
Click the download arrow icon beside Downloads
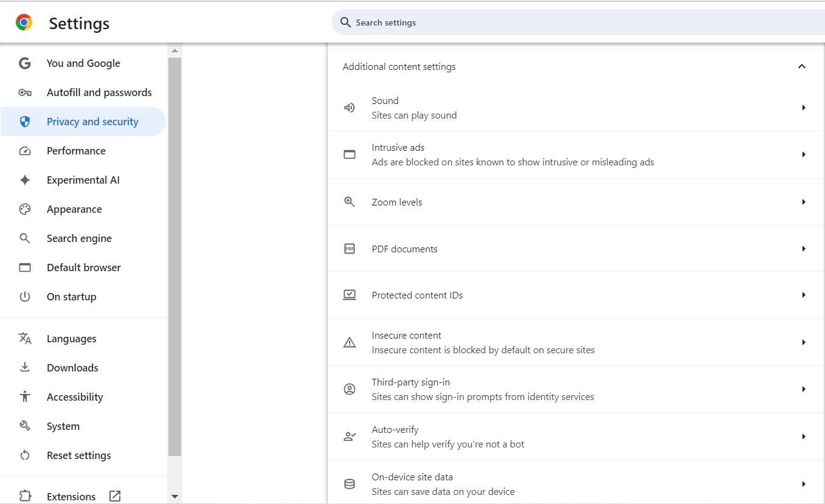[25, 368]
